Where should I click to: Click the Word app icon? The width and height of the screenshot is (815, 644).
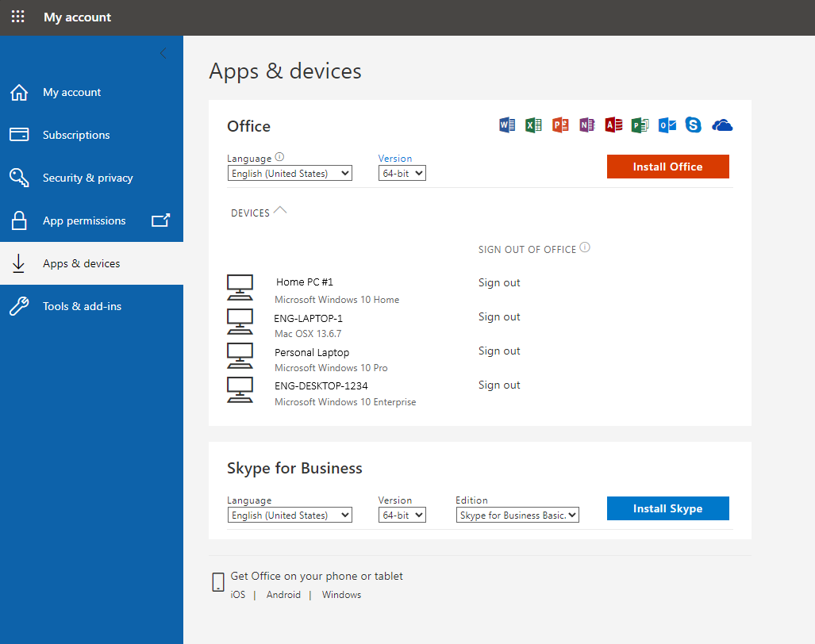click(x=507, y=125)
